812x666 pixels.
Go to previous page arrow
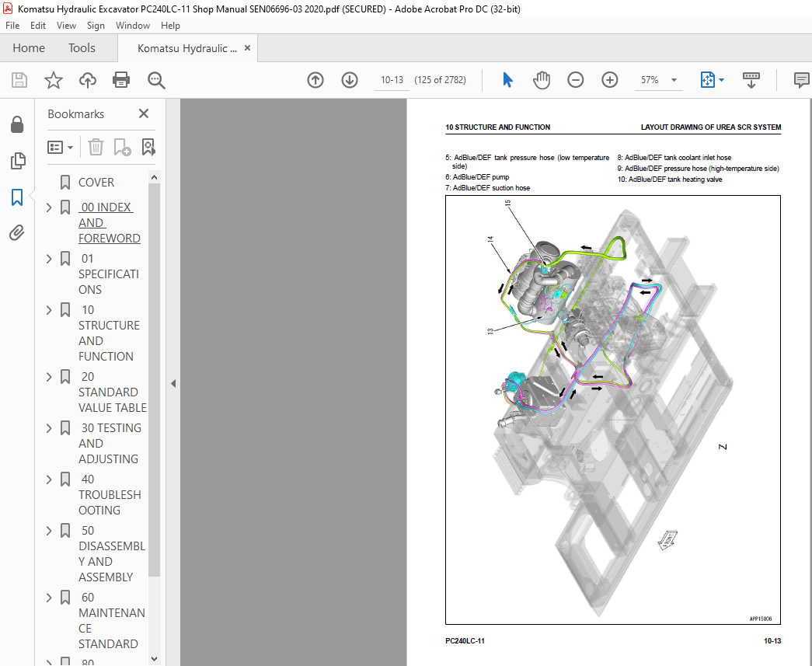click(x=315, y=80)
